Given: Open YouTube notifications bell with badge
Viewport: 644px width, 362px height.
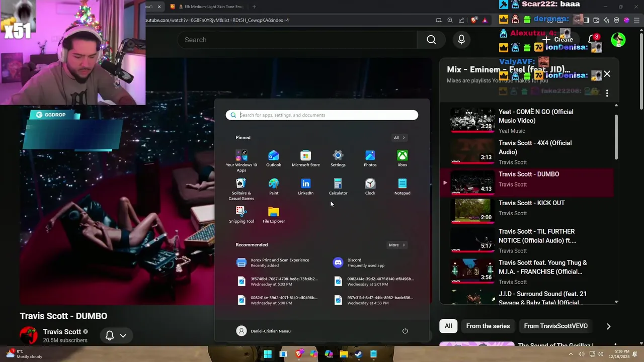Looking at the screenshot, I should [593, 39].
